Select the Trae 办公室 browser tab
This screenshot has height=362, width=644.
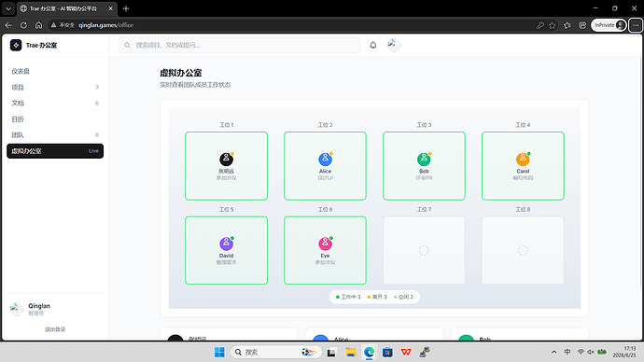tap(67, 8)
